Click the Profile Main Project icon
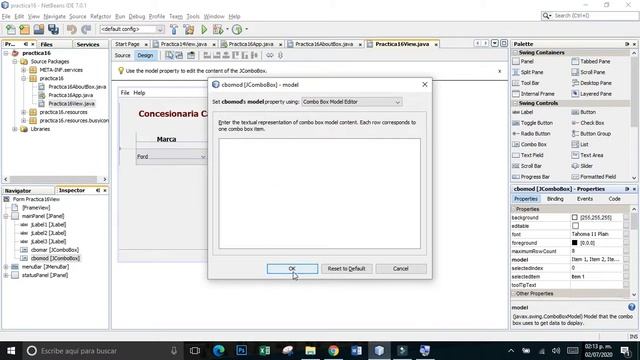The height and width of the screenshot is (360, 640). [x=237, y=29]
